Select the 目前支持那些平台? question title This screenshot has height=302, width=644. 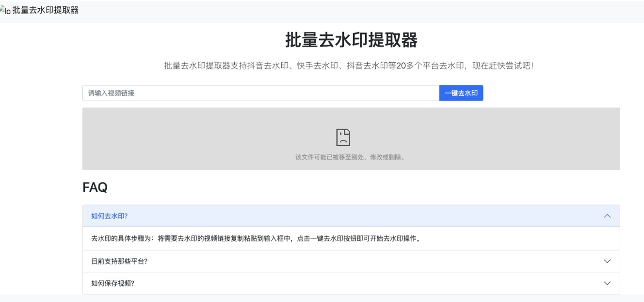click(x=119, y=261)
